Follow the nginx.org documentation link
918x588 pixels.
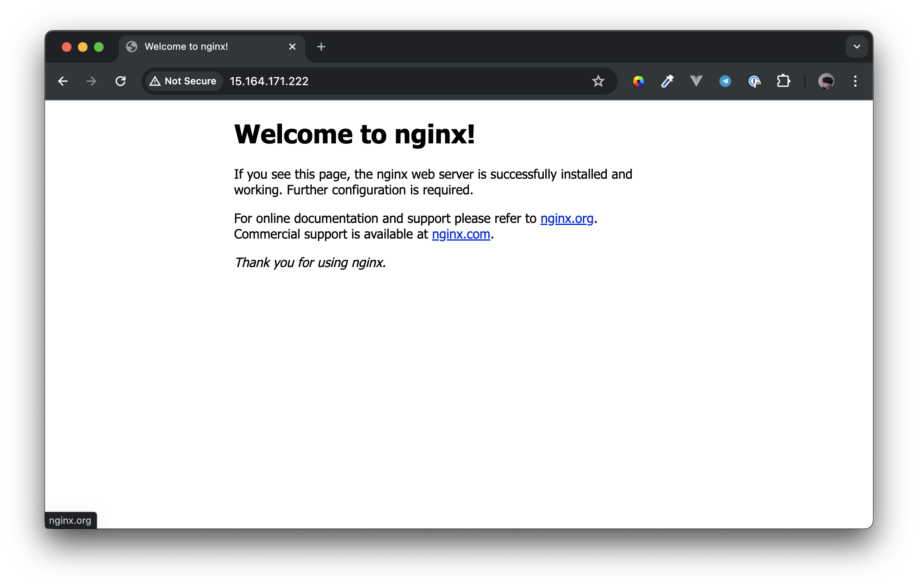coord(567,219)
